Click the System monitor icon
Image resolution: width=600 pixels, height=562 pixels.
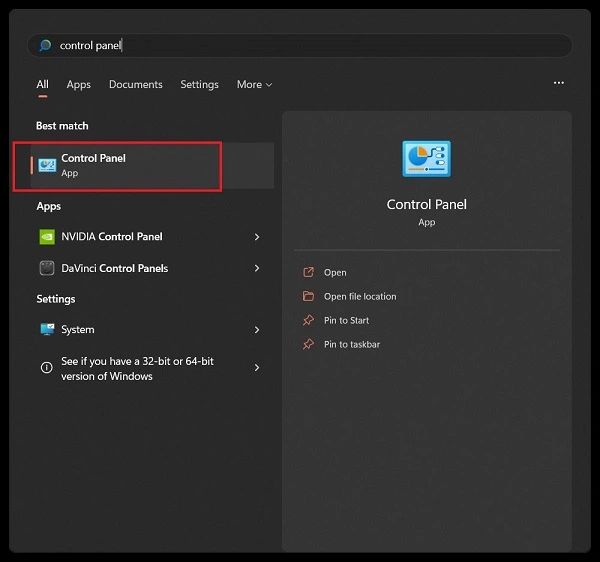pyautogui.click(x=47, y=329)
